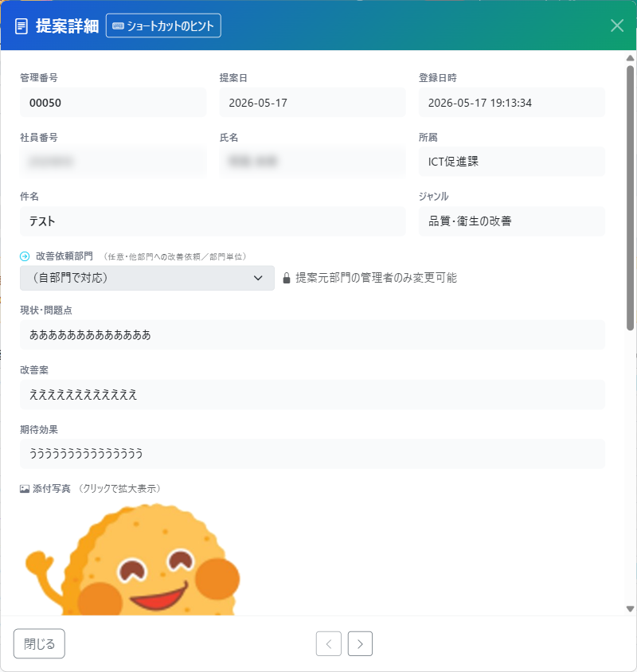Click the (クリックで拡大表示) hint text

[119, 489]
